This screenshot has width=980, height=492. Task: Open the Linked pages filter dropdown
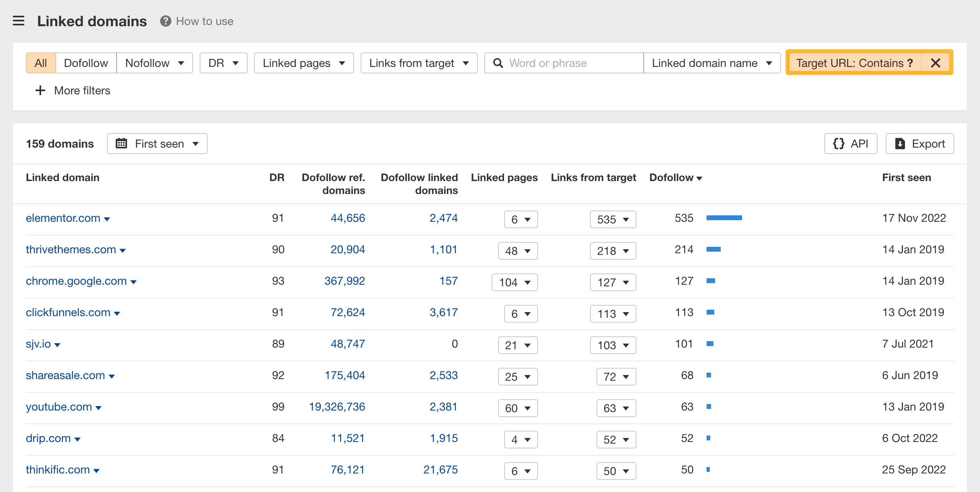point(304,63)
